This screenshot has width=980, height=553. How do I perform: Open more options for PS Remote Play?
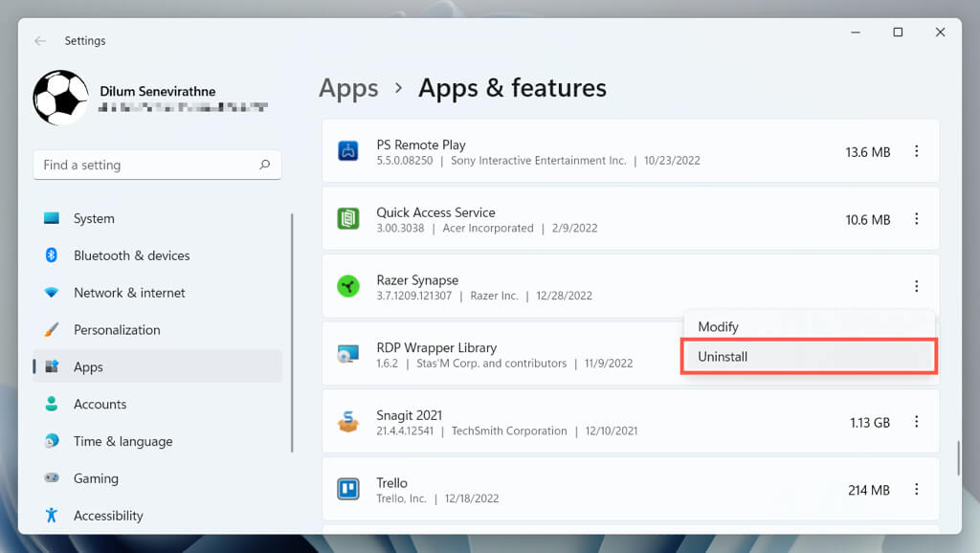coord(916,151)
